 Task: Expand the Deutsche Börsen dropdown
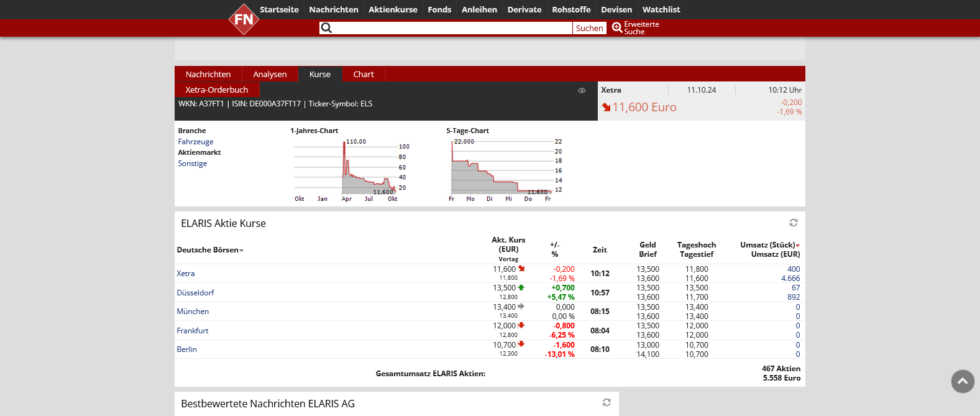coord(242,251)
